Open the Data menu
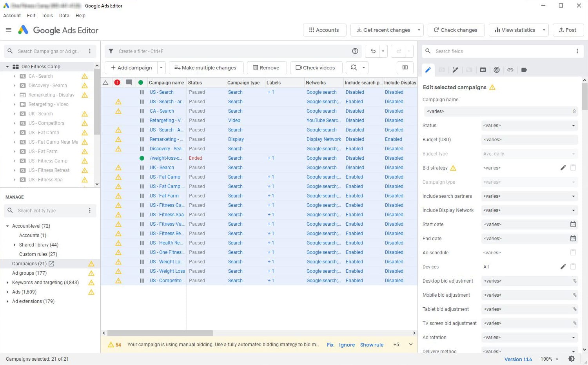The image size is (588, 365). coord(64,16)
